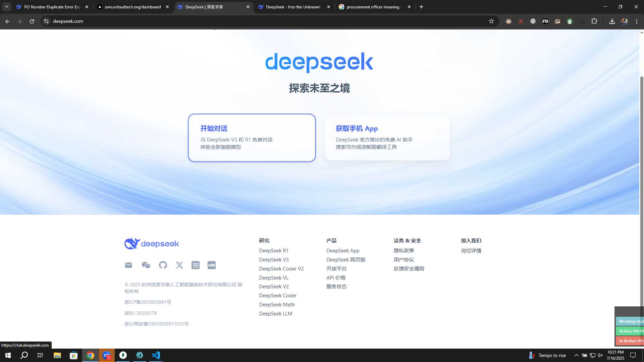644x362 pixels.
Task: Open the X (Twitter) icon in footer
Action: coord(179,265)
